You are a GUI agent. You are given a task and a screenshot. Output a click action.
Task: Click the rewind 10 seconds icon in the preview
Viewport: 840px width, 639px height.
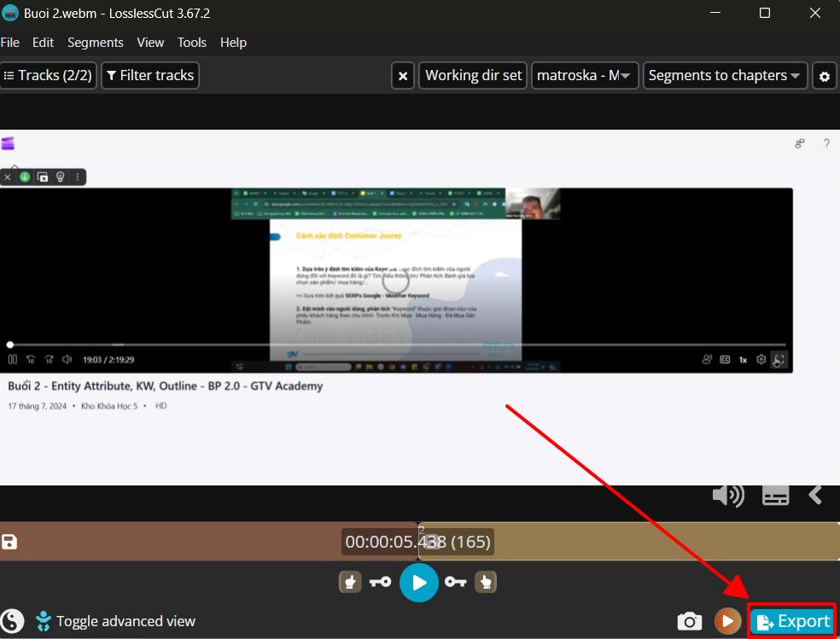tap(31, 359)
